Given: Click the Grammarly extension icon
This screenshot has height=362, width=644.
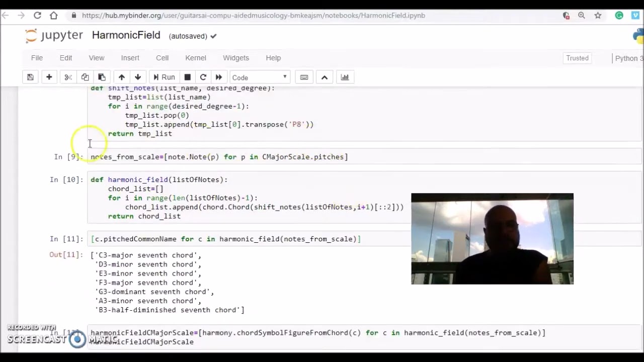Looking at the screenshot, I should (x=619, y=16).
